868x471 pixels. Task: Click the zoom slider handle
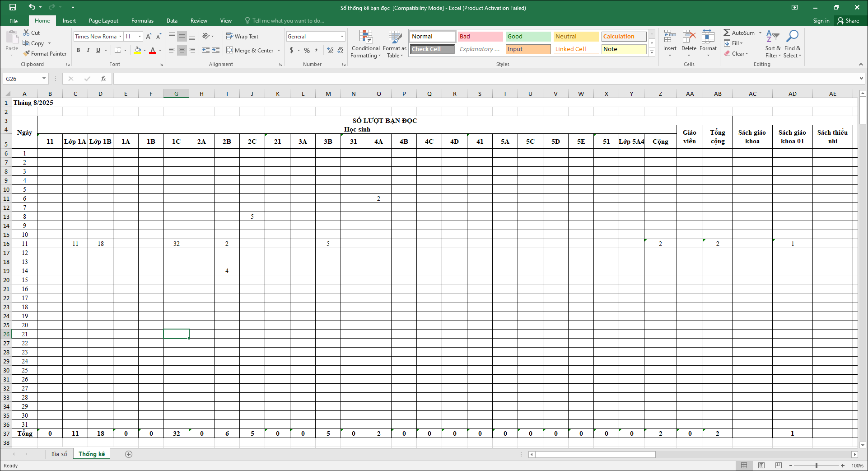(x=817, y=466)
